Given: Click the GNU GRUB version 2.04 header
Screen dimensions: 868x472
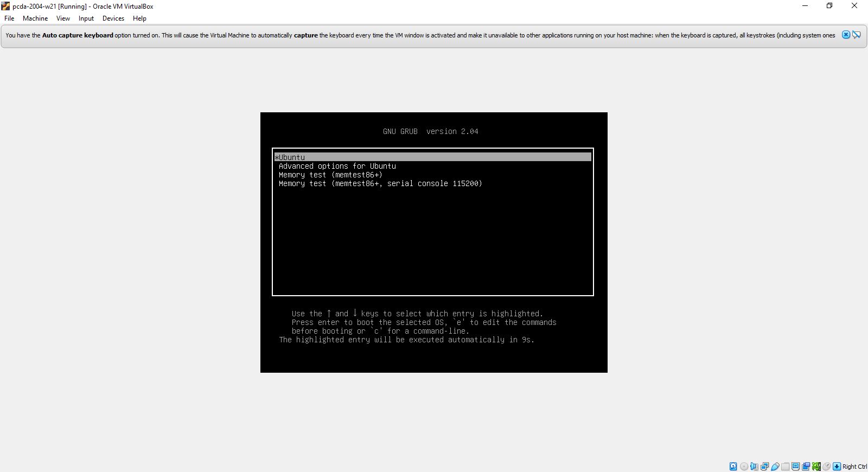Looking at the screenshot, I should [430, 131].
